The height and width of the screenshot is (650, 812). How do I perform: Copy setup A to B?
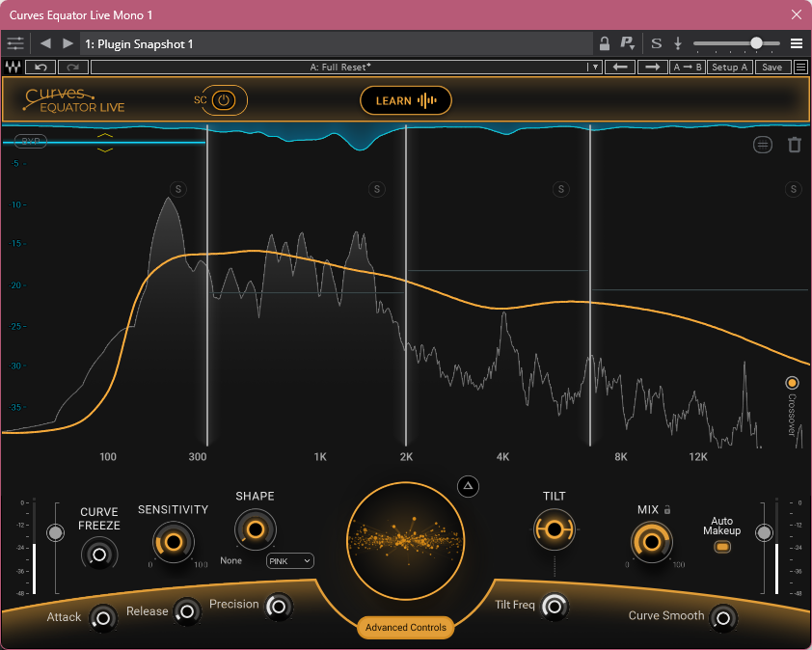click(688, 67)
